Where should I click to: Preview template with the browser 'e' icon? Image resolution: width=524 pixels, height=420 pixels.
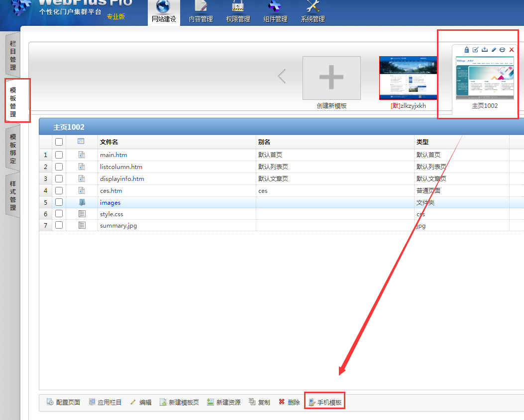(503, 50)
